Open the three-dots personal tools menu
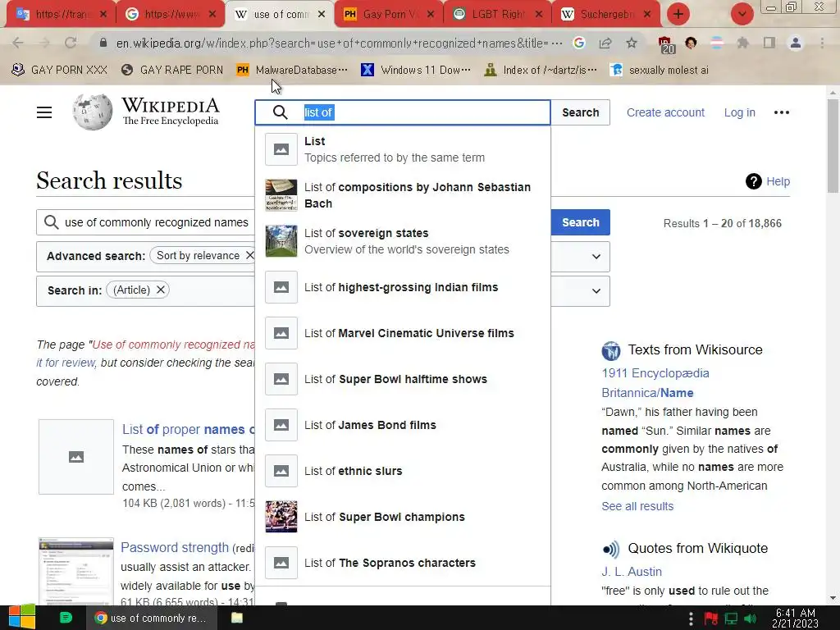The width and height of the screenshot is (840, 630). tap(782, 112)
